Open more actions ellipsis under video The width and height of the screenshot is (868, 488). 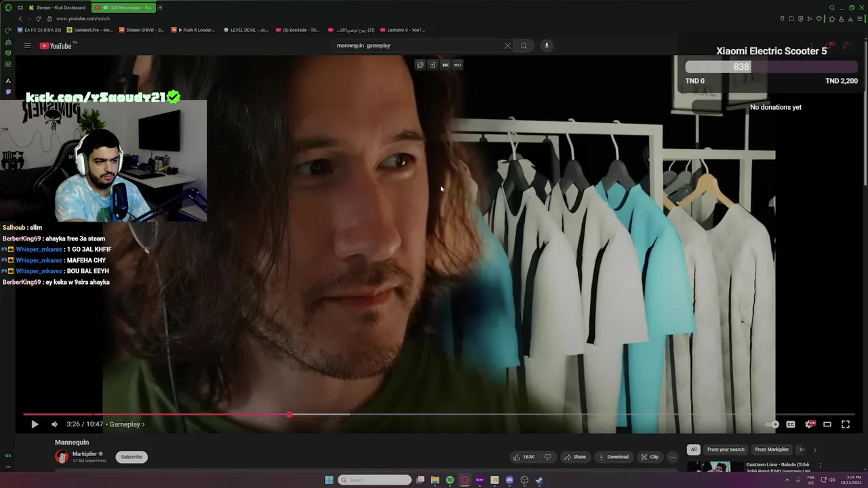(x=672, y=457)
